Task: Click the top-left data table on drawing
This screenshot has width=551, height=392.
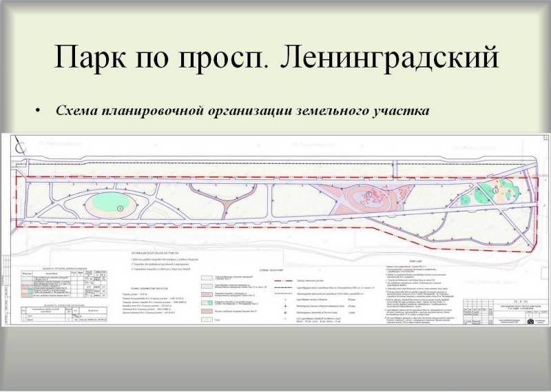Action: click(61, 284)
